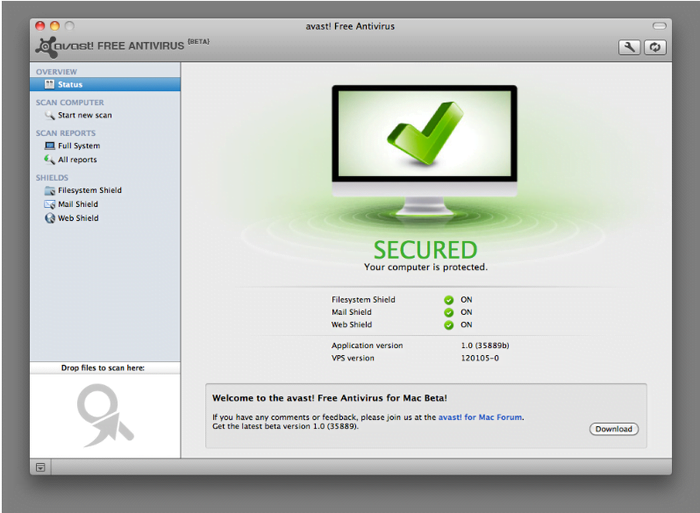Click the ON value for Web Shield

[466, 325]
